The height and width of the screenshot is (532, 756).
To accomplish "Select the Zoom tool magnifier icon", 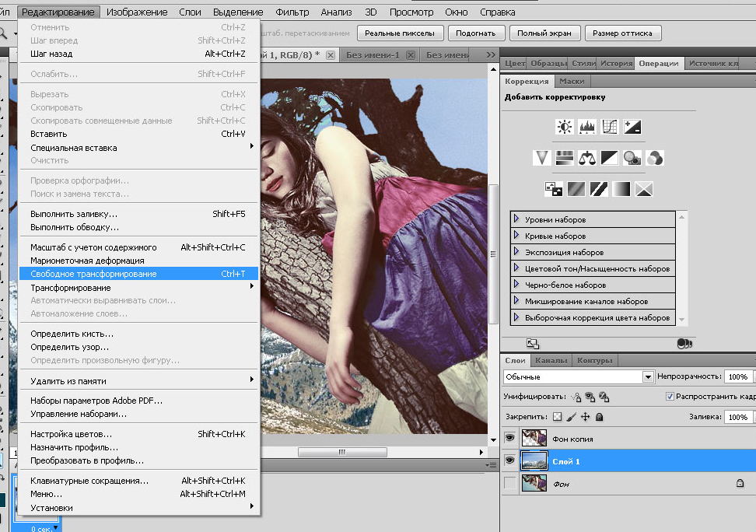I will (3, 33).
